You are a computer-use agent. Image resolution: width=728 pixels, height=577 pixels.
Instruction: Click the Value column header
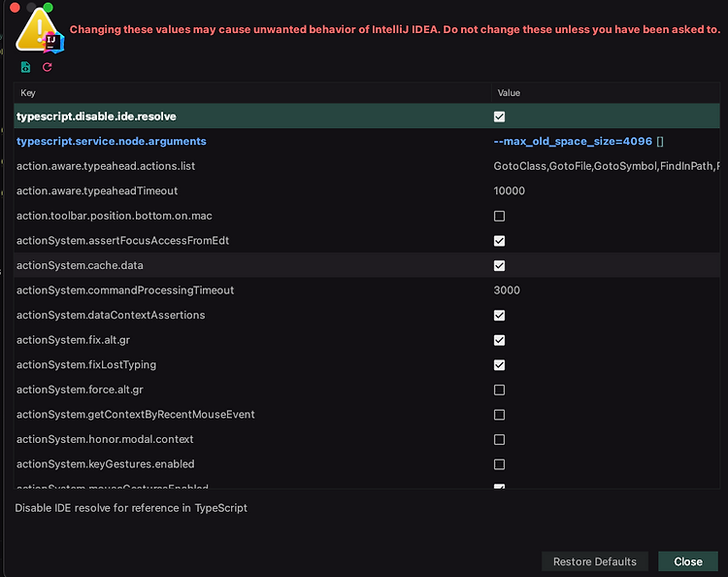[606, 93]
